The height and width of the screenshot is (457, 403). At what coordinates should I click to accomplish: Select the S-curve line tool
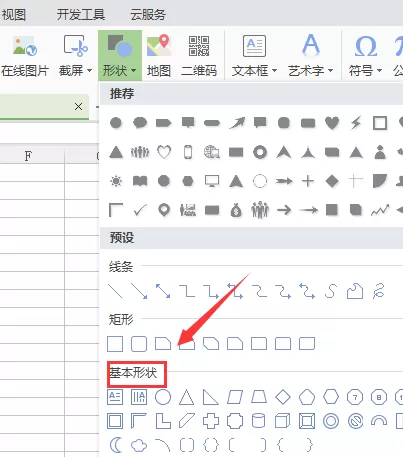click(x=331, y=291)
